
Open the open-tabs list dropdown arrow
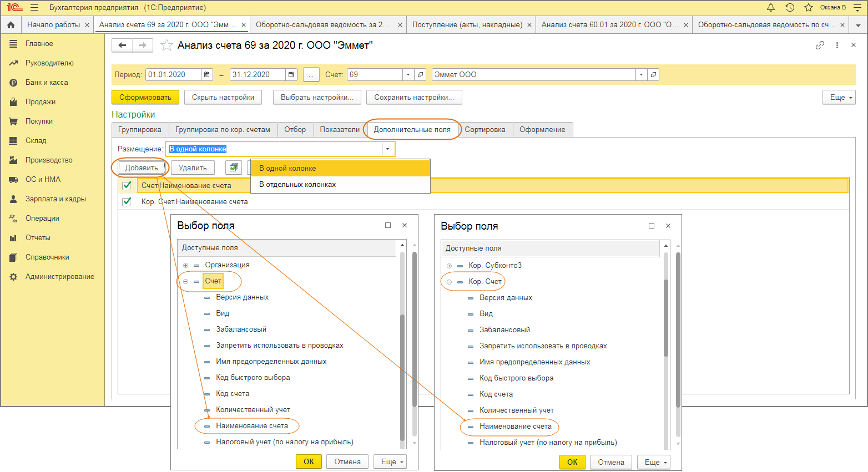pos(858,26)
